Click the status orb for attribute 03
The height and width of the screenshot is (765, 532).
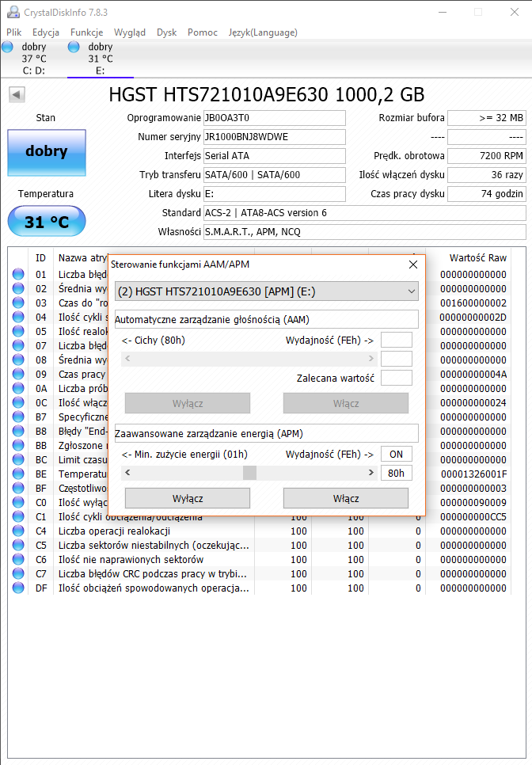(x=18, y=303)
